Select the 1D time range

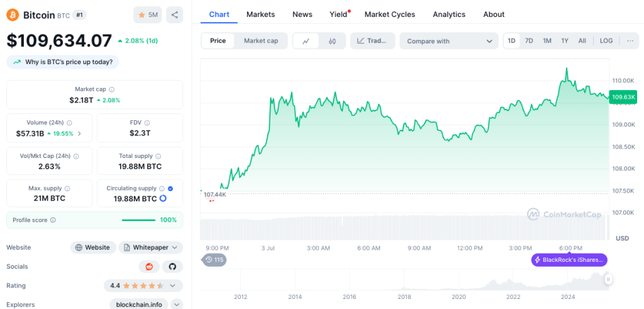coord(511,41)
